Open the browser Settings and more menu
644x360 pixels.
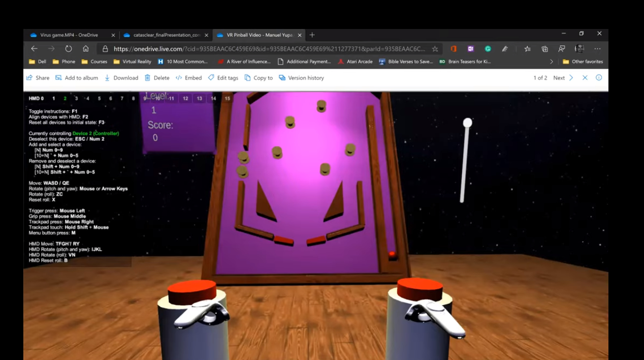[597, 49]
